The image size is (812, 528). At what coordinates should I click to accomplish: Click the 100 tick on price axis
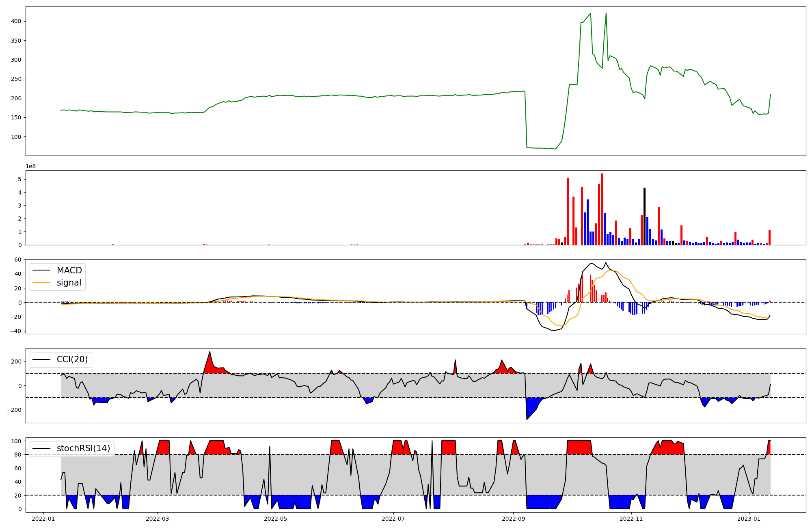(16, 137)
